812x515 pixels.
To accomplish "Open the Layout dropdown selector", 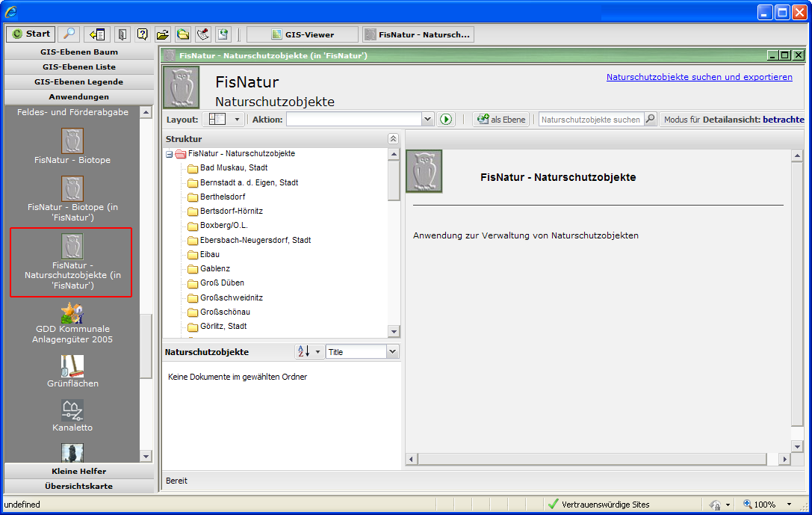I will click(238, 120).
